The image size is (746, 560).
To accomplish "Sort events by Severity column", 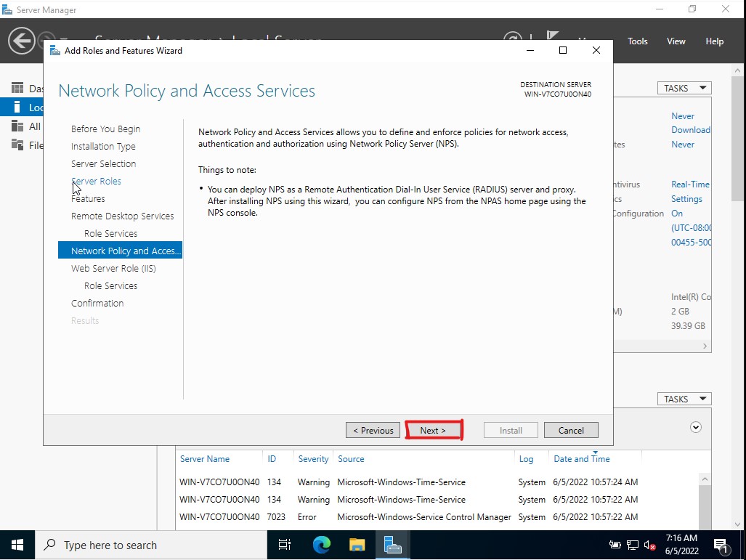I will (313, 458).
